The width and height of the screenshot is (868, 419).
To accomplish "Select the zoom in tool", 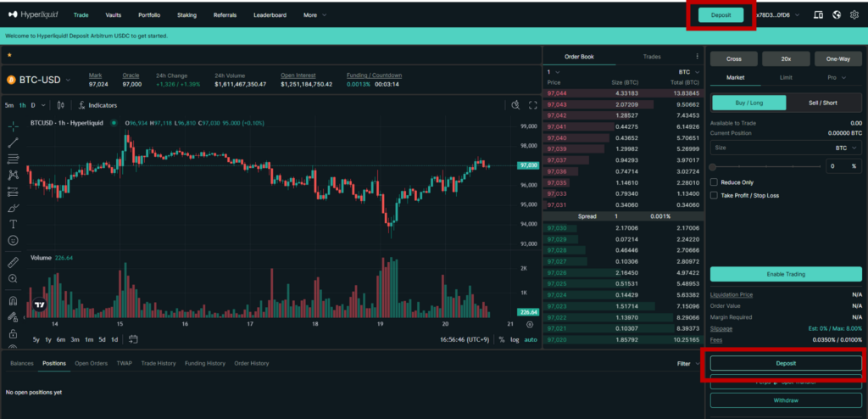I will [x=14, y=279].
